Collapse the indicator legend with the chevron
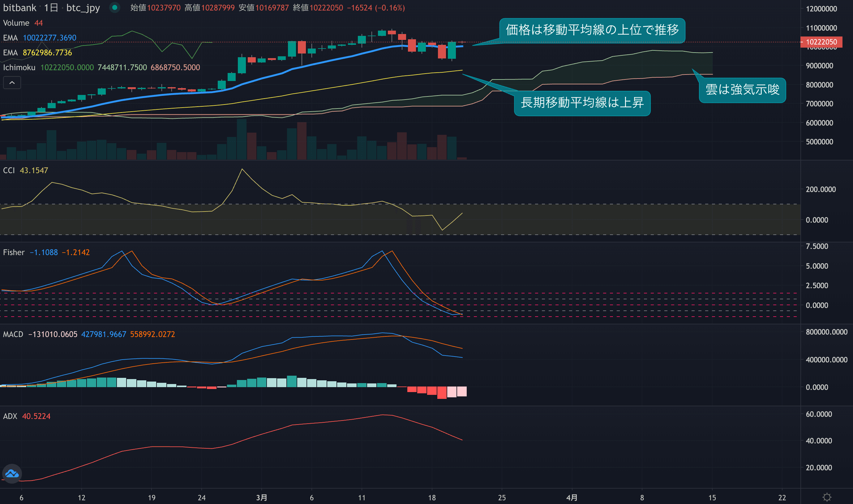Viewport: 853px width, 504px height. point(12,83)
